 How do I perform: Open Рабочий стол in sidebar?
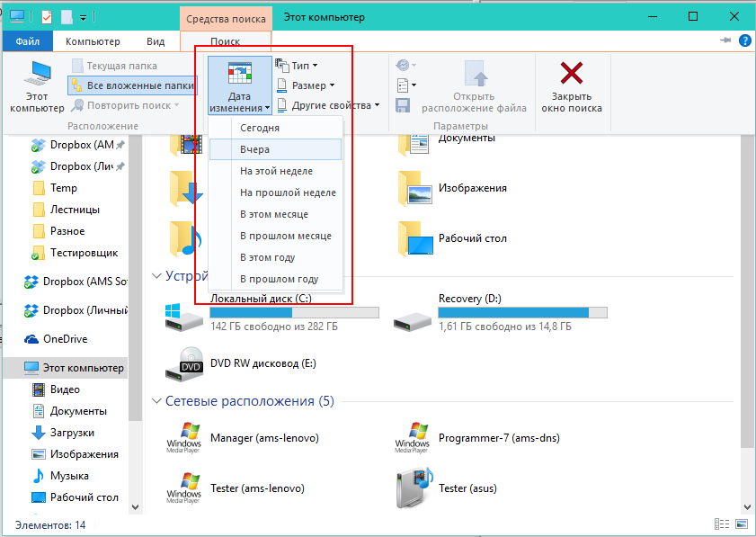76,497
